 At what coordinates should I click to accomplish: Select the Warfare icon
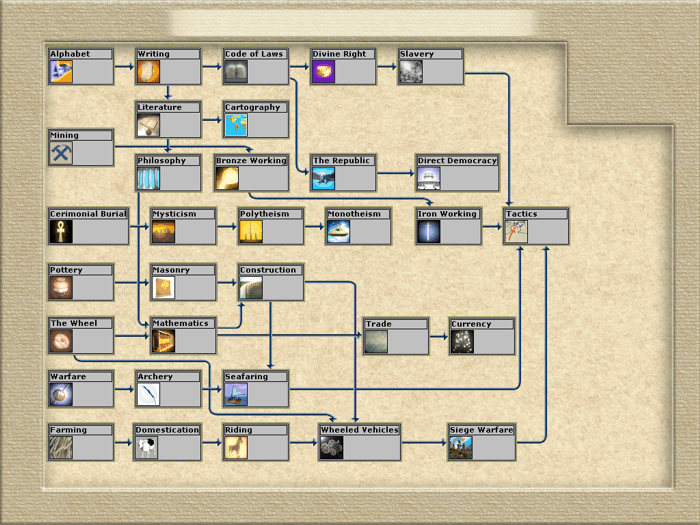pyautogui.click(x=61, y=395)
